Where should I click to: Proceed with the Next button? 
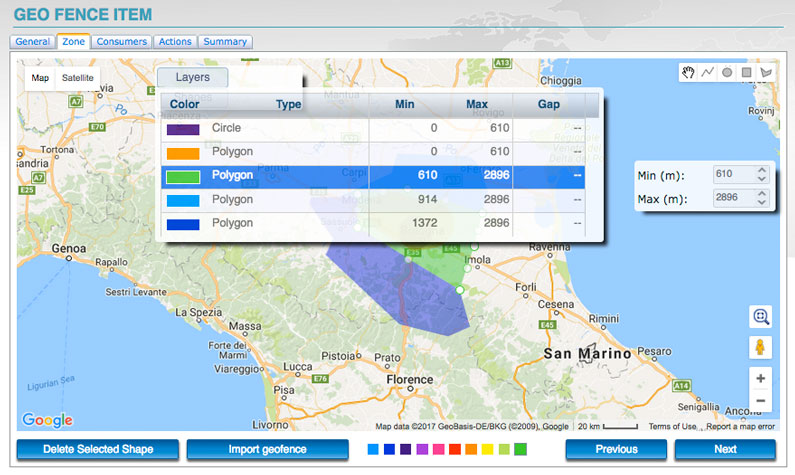[x=725, y=449]
